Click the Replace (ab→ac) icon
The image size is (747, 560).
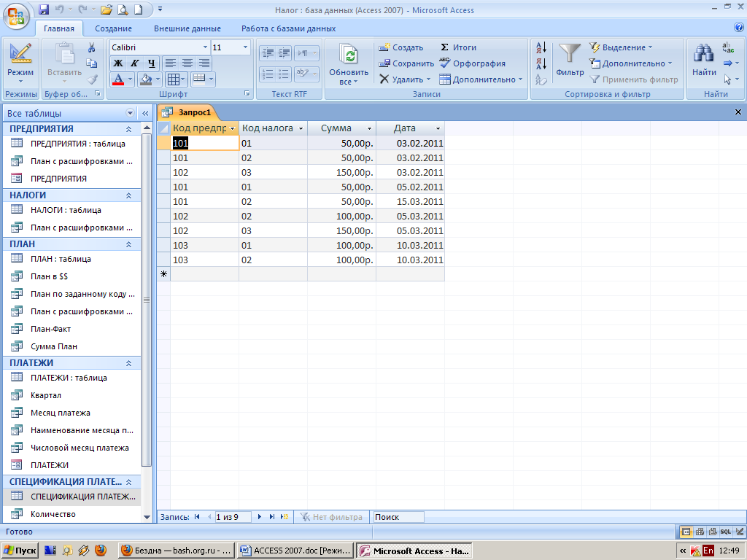point(729,47)
